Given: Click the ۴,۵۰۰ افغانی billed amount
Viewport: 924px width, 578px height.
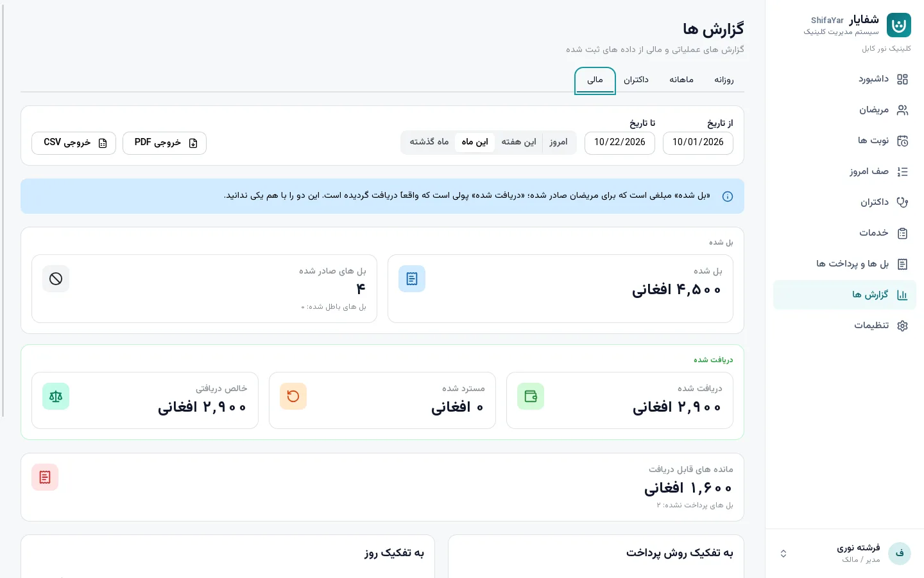Looking at the screenshot, I should coord(677,290).
